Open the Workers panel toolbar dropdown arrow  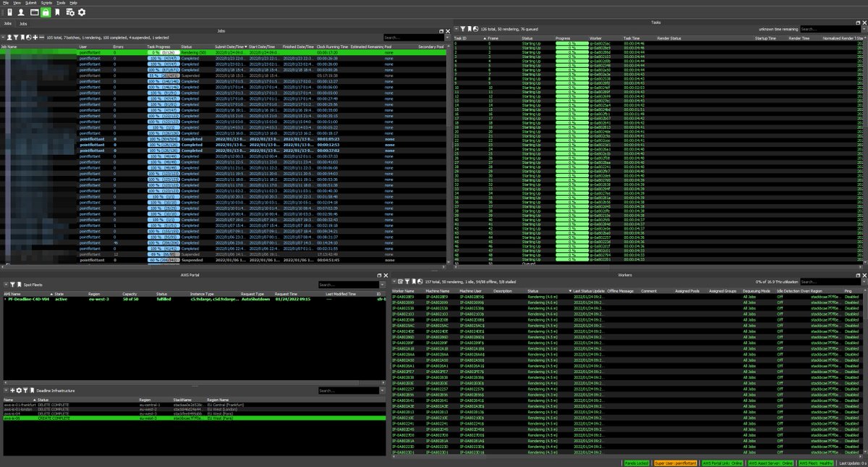(394, 282)
